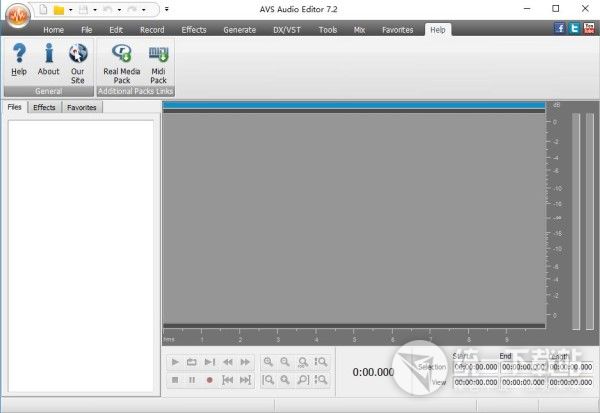Open the AVS application orb menu
Viewport: 600px width, 413px height.
coord(18,15)
